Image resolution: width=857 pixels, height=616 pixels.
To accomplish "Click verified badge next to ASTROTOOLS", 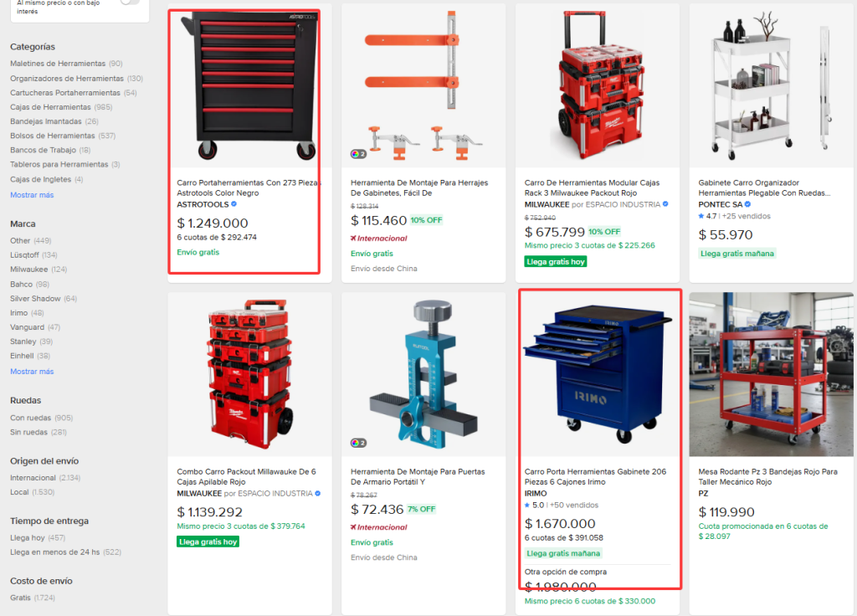I will pyautogui.click(x=234, y=204).
